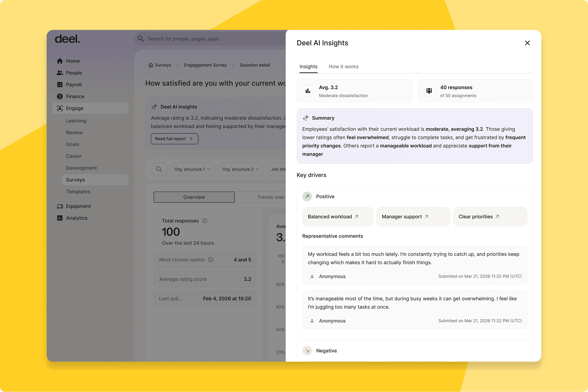Click the info icon beside Most chosen option
The image size is (588, 392).
click(x=210, y=260)
